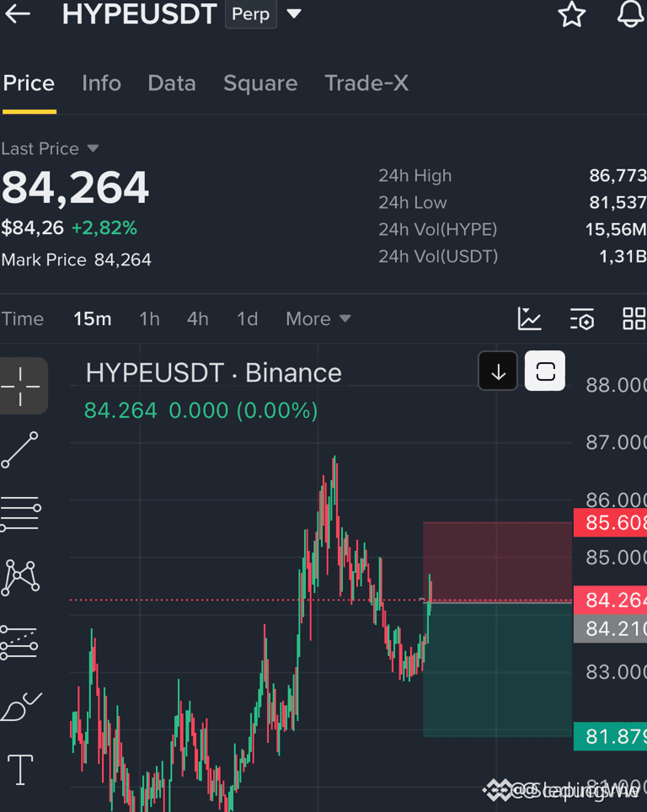
Task: Switch to the Price tab
Action: pos(29,83)
